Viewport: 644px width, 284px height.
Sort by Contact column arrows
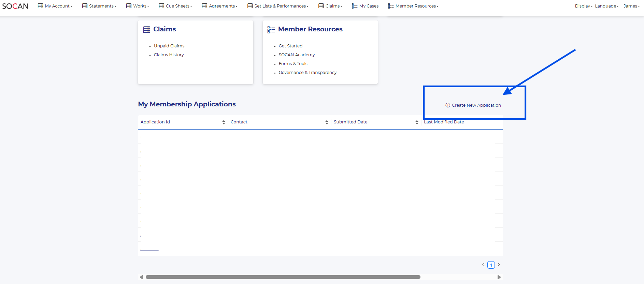327,122
